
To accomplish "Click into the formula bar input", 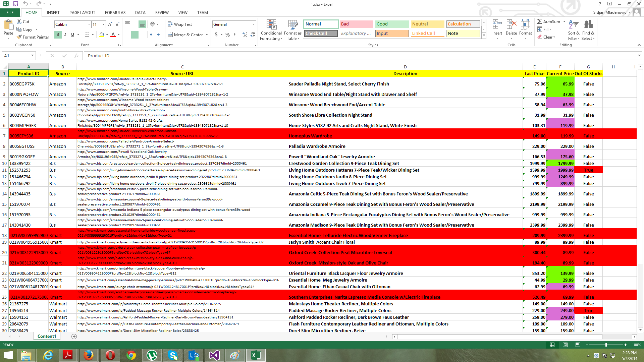I will click(x=361, y=56).
